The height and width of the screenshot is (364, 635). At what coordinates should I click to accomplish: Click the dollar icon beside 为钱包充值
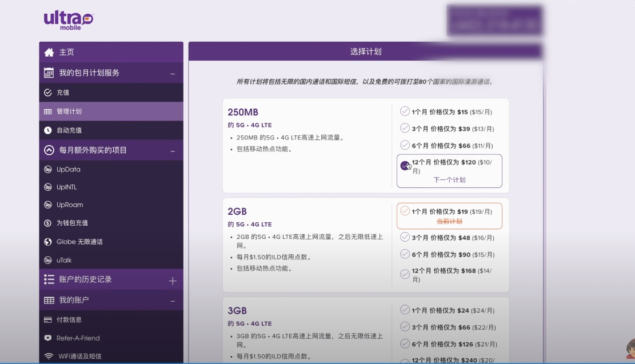coord(48,223)
